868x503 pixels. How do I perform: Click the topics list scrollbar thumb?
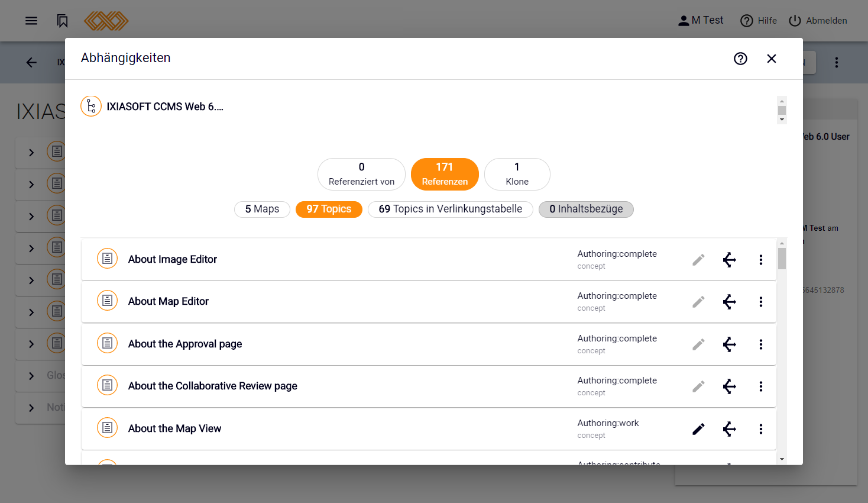pyautogui.click(x=782, y=259)
